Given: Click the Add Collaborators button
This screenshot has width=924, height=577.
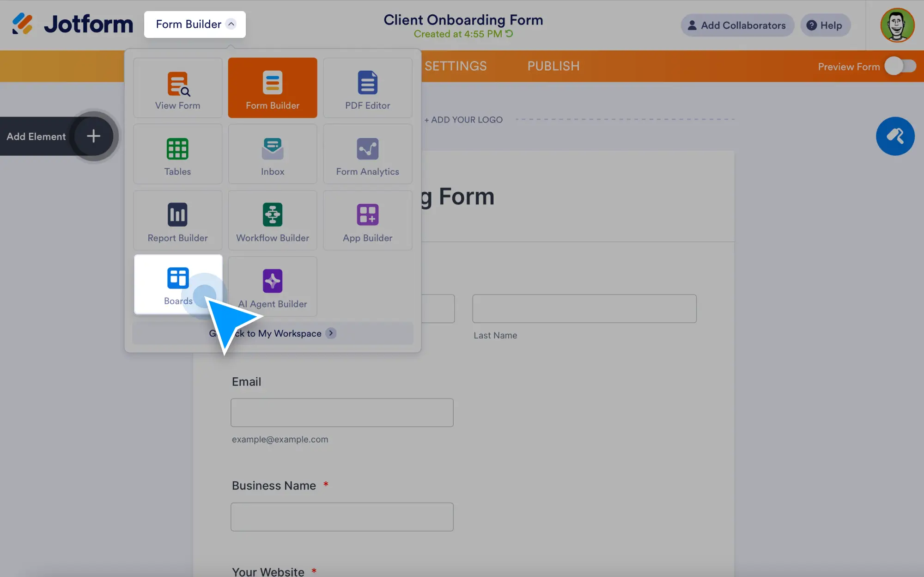Looking at the screenshot, I should point(737,25).
